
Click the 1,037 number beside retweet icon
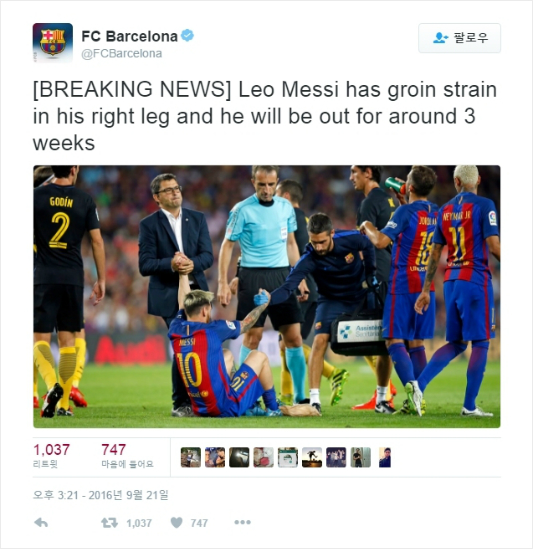pos(139,523)
